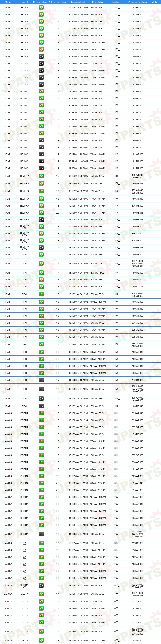Click the petrol icon for Lancia Delta 835 C2.000
The height and width of the screenshot is (644, 161).
41,622
